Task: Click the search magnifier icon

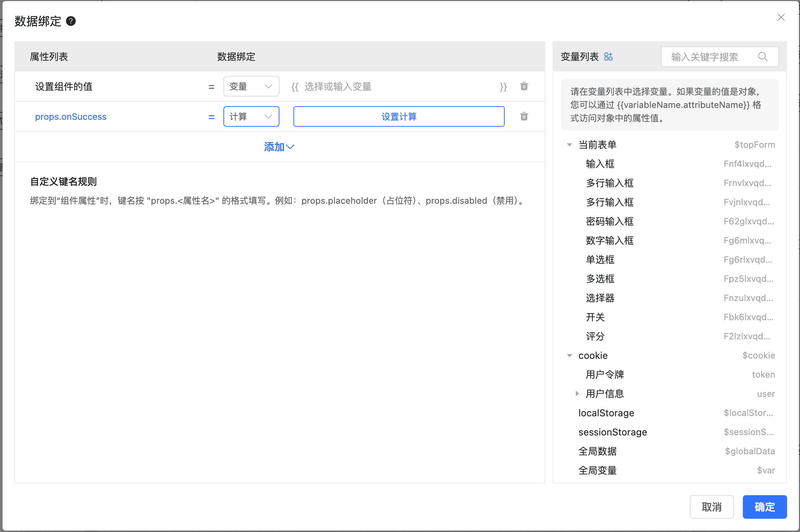Action: pyautogui.click(x=763, y=56)
